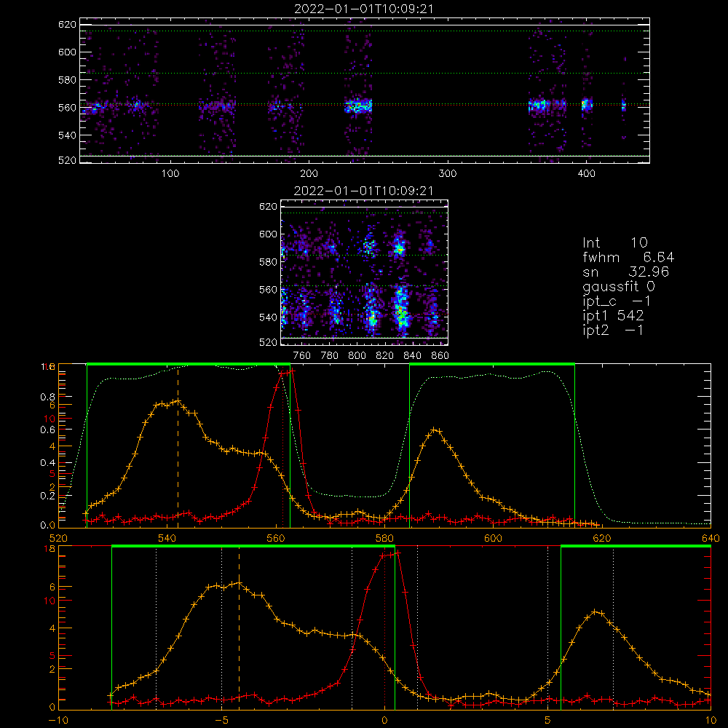Click x-axis label 800 on middle image
The image size is (728, 728).
(357, 356)
